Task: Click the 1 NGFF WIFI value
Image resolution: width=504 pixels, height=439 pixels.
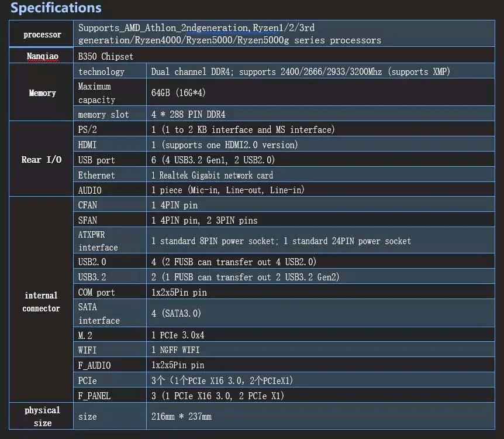Action: click(x=175, y=350)
